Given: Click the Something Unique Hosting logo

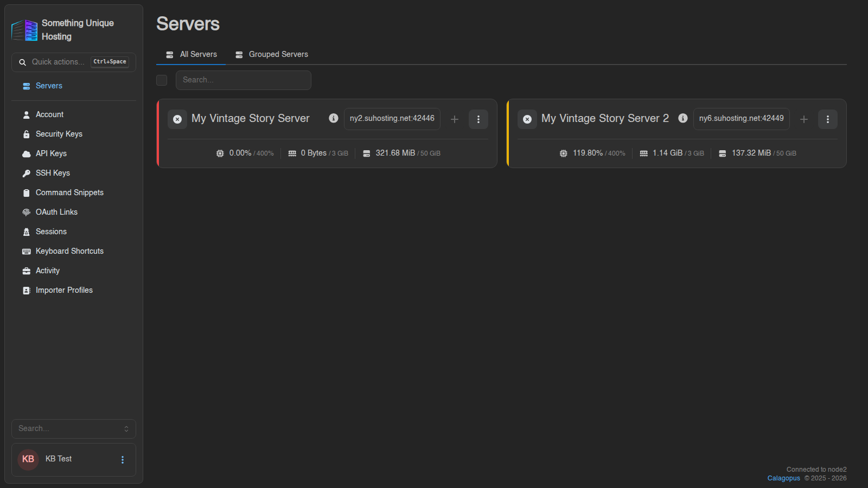Looking at the screenshot, I should point(24,30).
